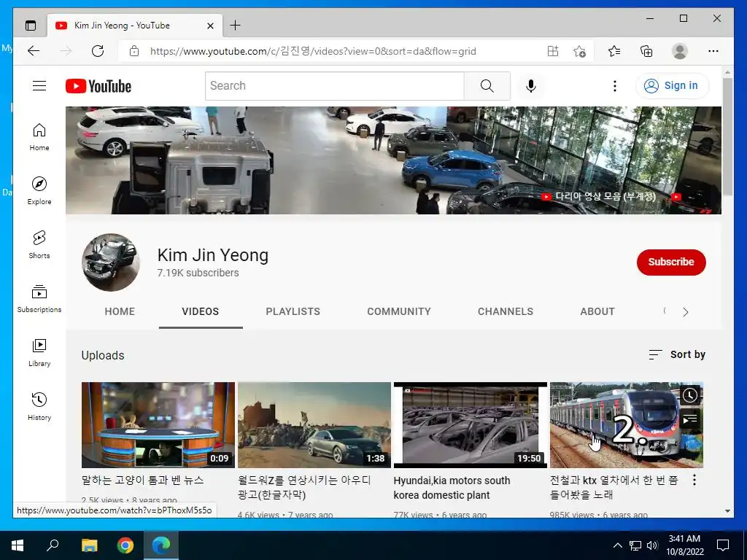This screenshot has height=560, width=747.
Task: Go to Home in sidebar
Action: 39,137
